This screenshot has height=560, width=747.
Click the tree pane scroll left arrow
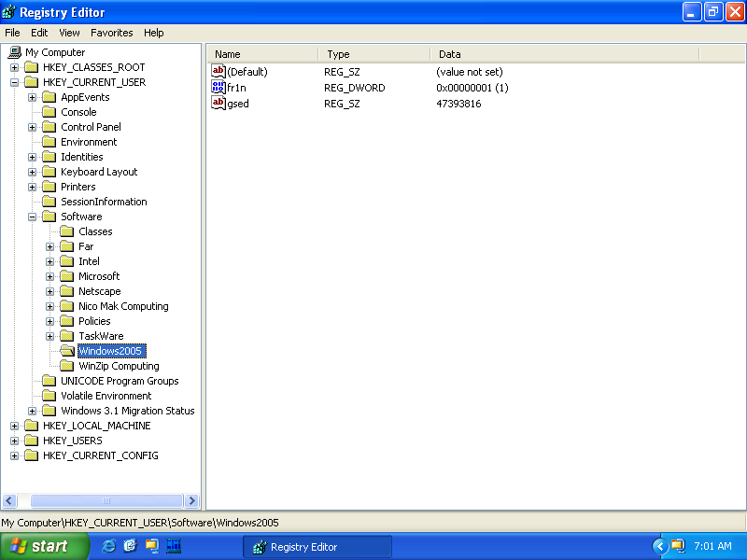(x=9, y=500)
